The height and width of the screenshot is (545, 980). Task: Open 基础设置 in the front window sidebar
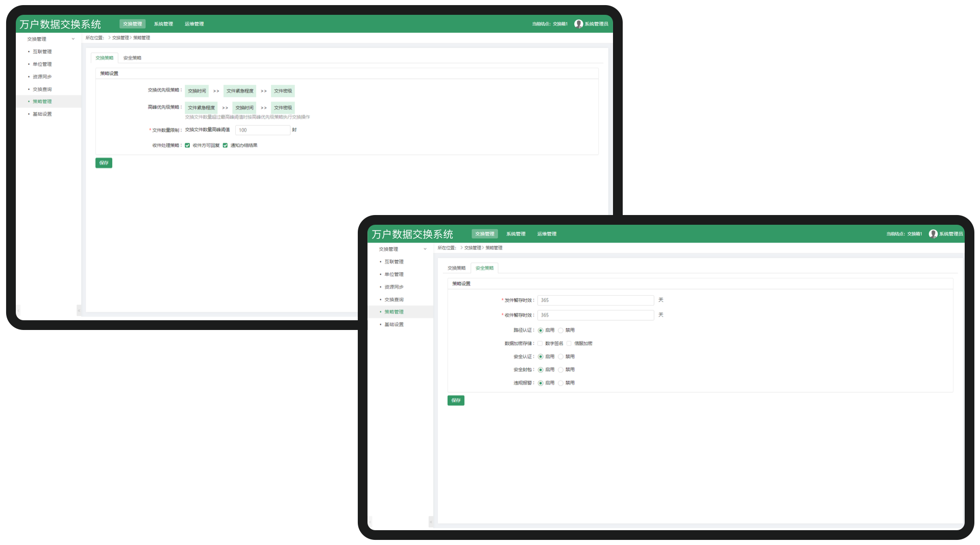[394, 325]
